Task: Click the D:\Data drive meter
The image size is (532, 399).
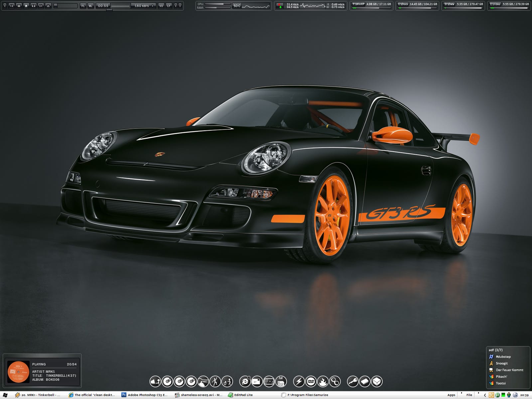Action: [463, 6]
